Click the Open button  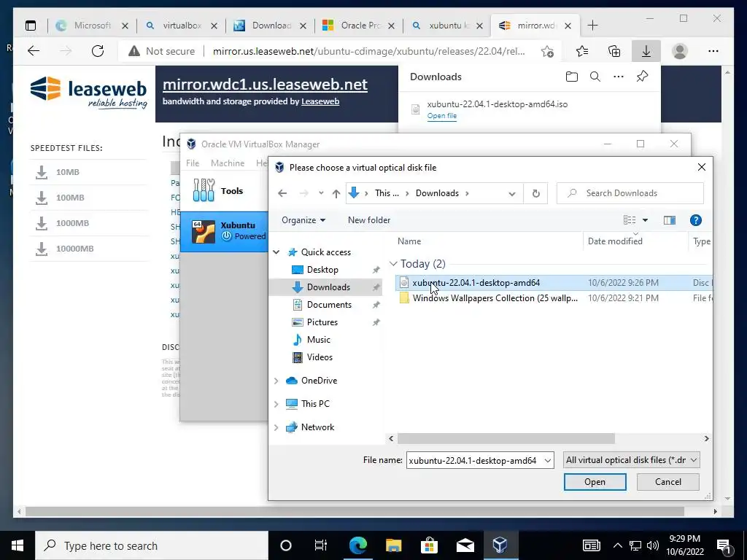click(595, 482)
